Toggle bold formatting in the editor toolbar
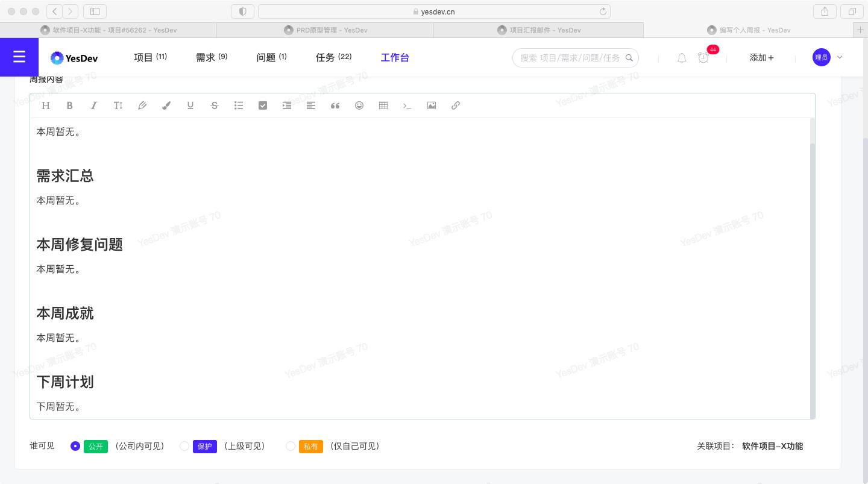This screenshot has width=868, height=484. point(70,105)
